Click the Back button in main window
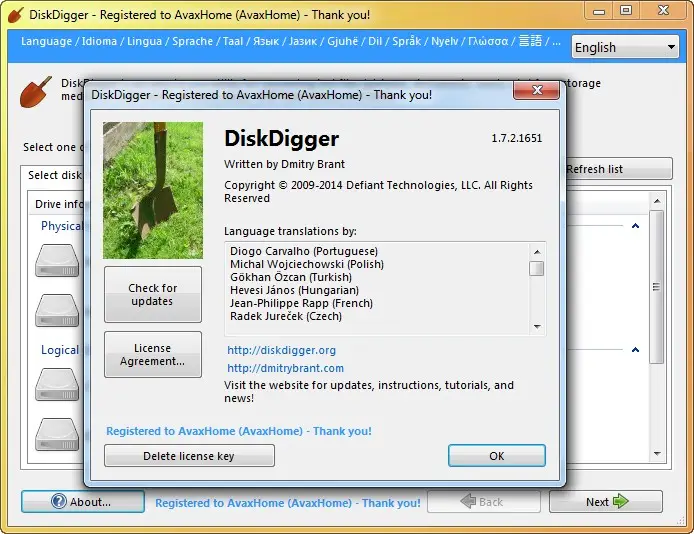Screen dimensions: 694x534 (483, 502)
